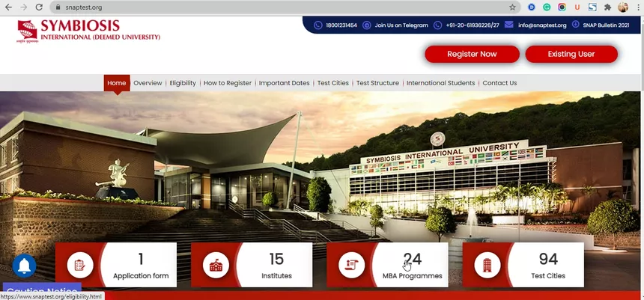This screenshot has width=644, height=300.
Task: Click the '15 Institutes' card
Action: [x=252, y=265]
